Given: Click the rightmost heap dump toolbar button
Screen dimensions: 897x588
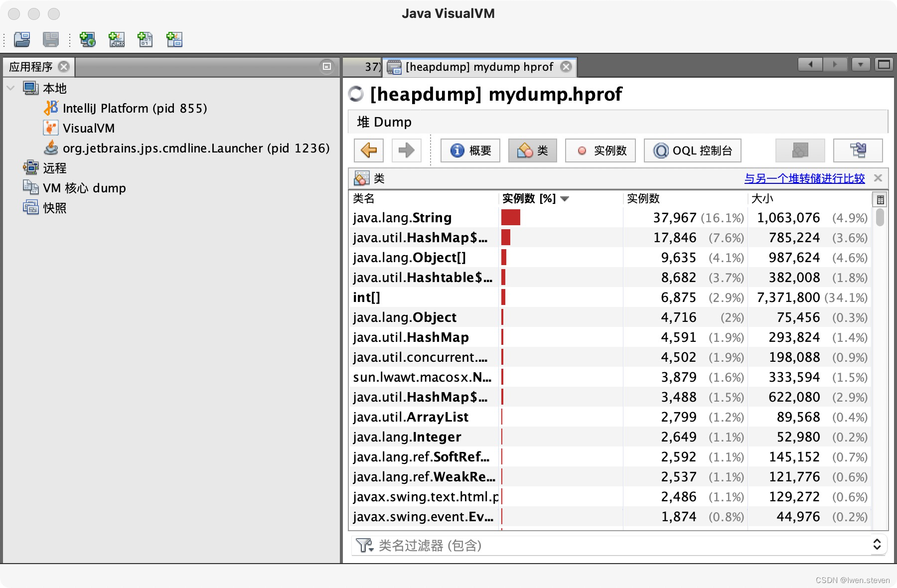Looking at the screenshot, I should pyautogui.click(x=858, y=150).
